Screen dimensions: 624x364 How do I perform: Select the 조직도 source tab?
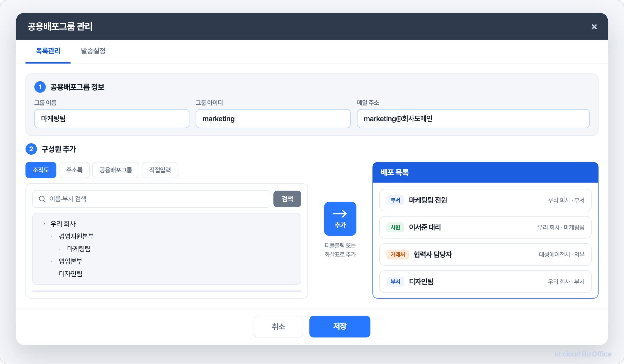pyautogui.click(x=41, y=170)
